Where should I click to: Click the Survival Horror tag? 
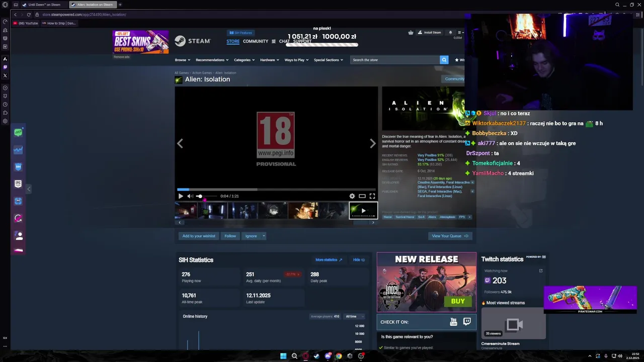(405, 217)
